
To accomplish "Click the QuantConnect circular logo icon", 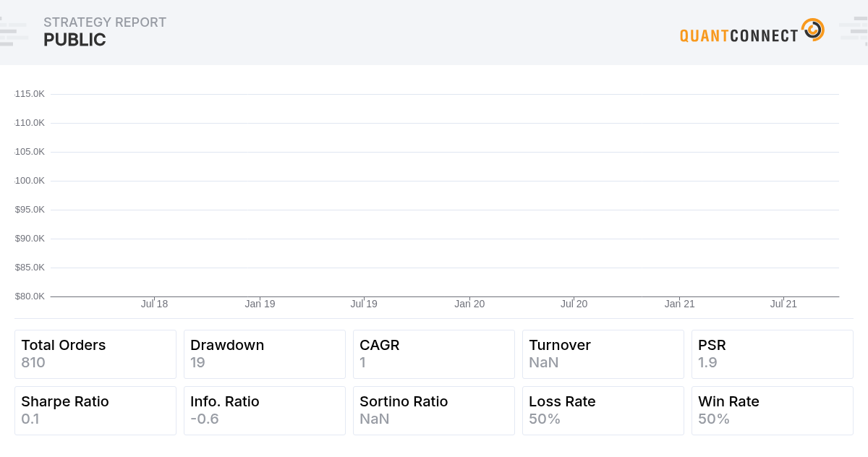I will point(813,30).
